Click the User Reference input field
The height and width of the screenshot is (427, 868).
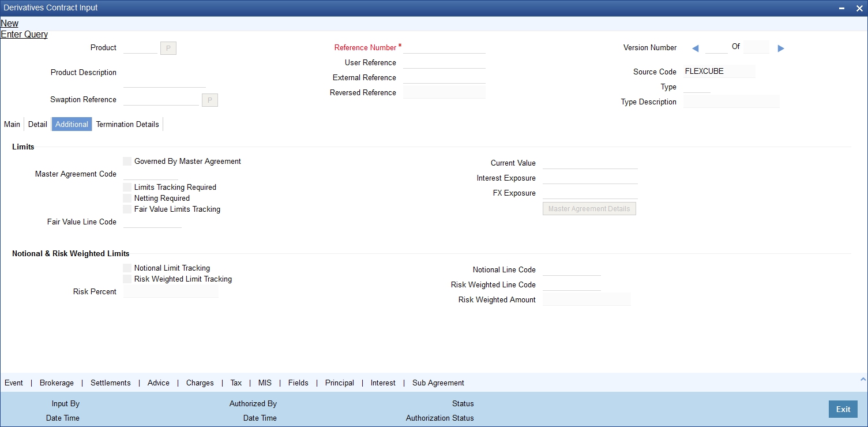[x=444, y=63]
